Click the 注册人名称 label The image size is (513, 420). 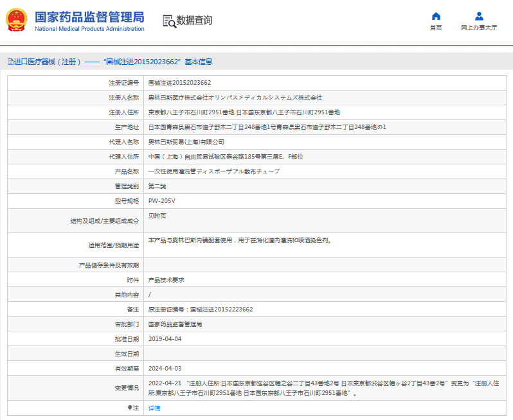pos(123,98)
